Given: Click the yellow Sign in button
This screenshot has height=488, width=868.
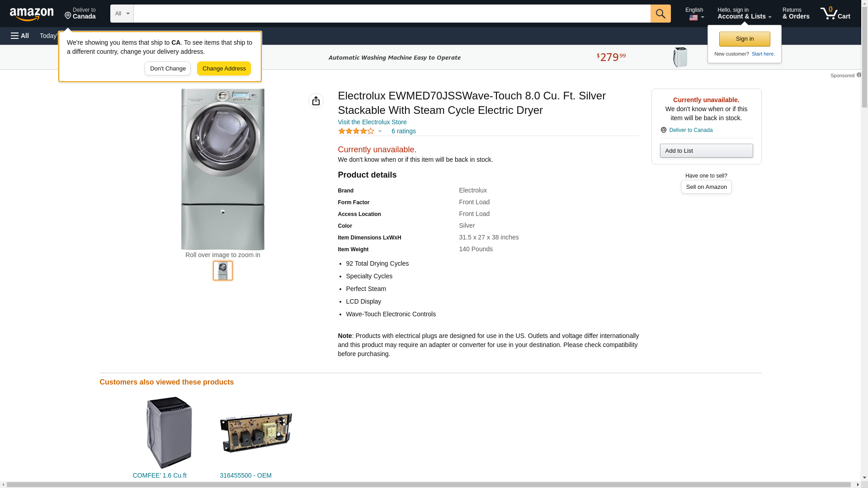Looking at the screenshot, I should pos(745,39).
